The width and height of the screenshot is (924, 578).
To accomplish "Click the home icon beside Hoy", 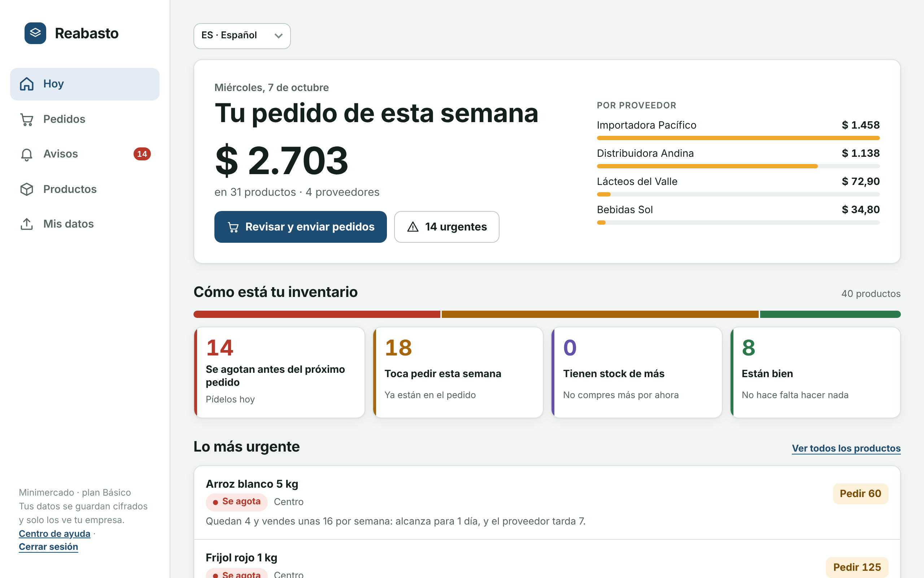I will [x=27, y=84].
